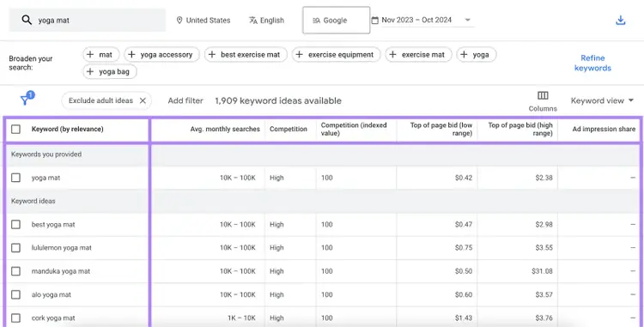Click 'best yoga mat' keyword text
Image resolution: width=644 pixels, height=327 pixels.
pyautogui.click(x=53, y=224)
